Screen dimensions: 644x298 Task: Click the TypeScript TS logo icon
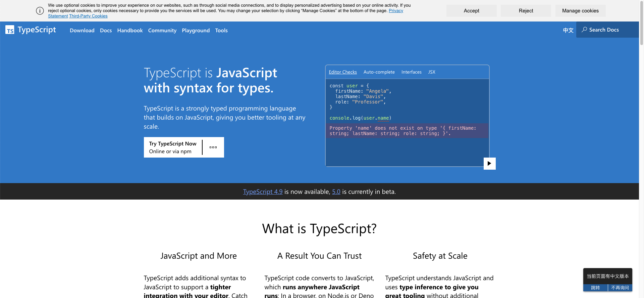pyautogui.click(x=10, y=30)
